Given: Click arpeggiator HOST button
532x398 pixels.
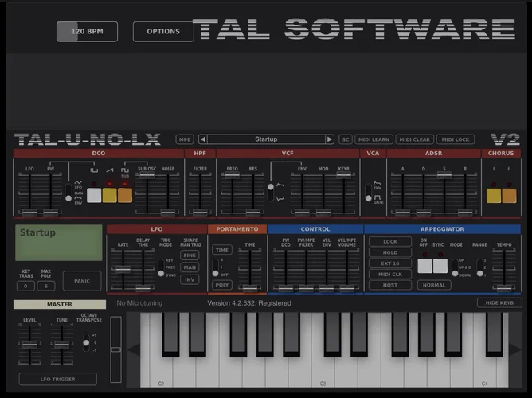Looking at the screenshot, I should 390,285.
